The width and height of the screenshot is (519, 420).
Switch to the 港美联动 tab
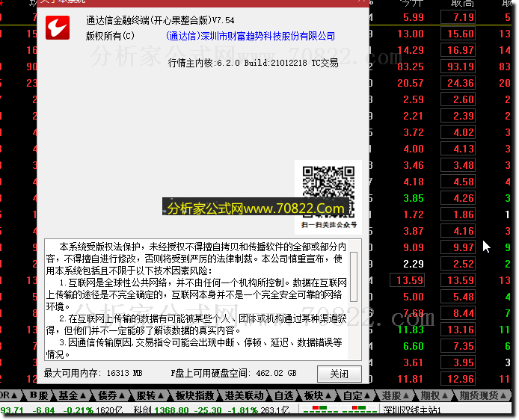tap(244, 395)
